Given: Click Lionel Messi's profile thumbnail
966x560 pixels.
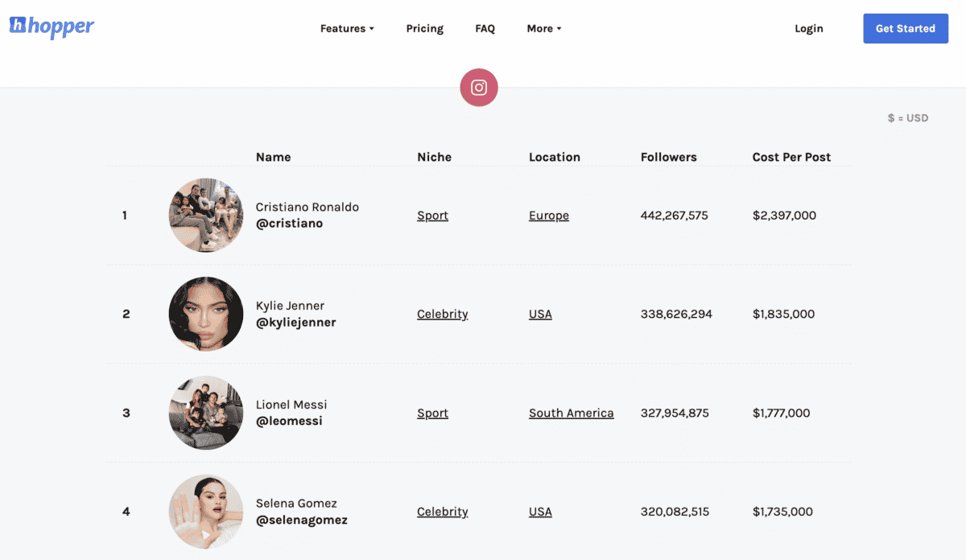Looking at the screenshot, I should click(206, 413).
